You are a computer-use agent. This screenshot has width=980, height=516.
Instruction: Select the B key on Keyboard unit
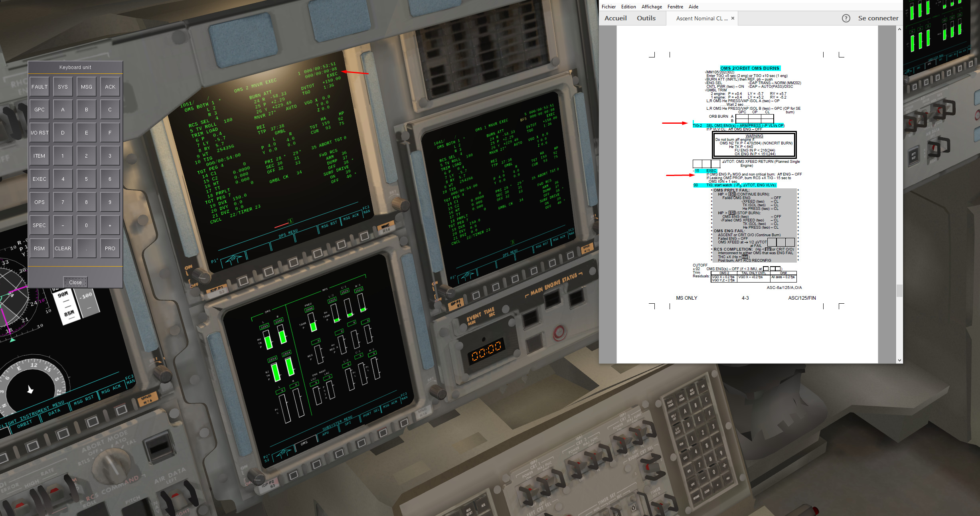pyautogui.click(x=86, y=109)
